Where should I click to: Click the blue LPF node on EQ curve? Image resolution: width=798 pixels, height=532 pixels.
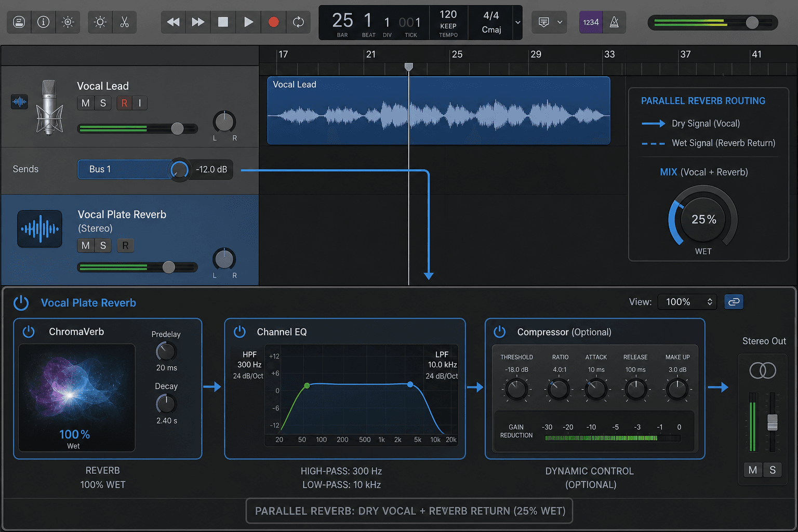(410, 384)
